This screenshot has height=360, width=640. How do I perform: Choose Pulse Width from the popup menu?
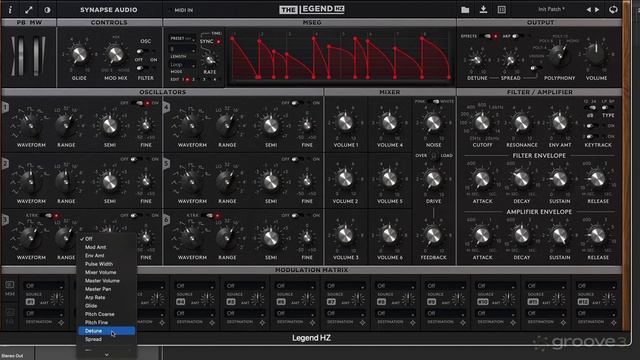click(107, 264)
